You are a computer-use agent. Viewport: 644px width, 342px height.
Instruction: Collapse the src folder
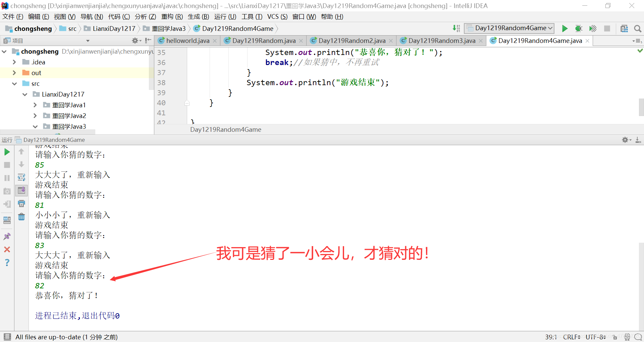(x=14, y=83)
